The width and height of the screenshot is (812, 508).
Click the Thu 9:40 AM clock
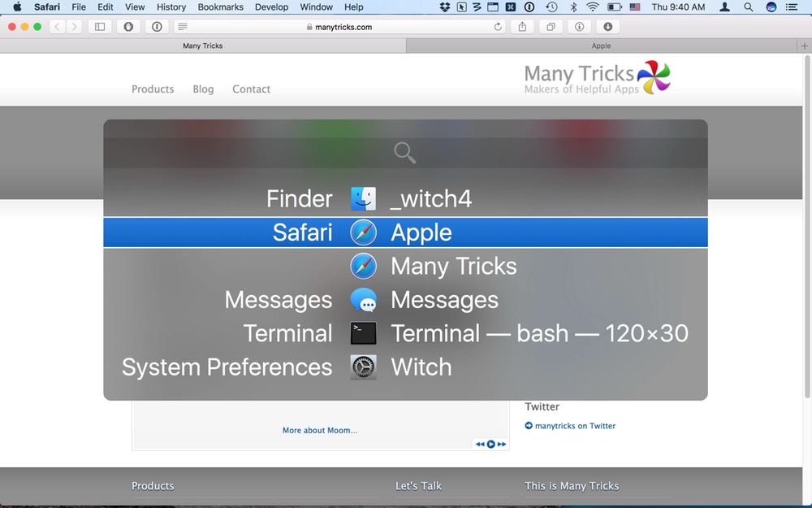point(678,7)
